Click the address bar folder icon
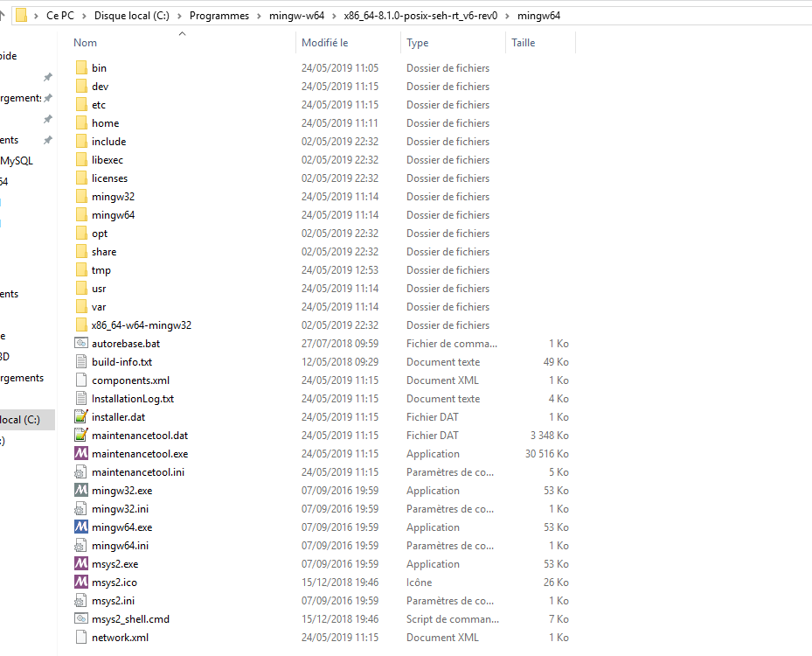This screenshot has width=812, height=656. click(21, 16)
